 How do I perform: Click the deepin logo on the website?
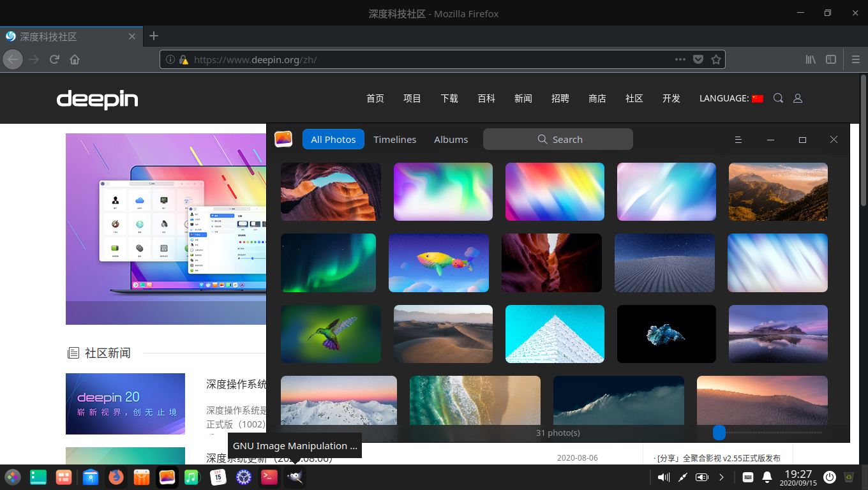[97, 100]
